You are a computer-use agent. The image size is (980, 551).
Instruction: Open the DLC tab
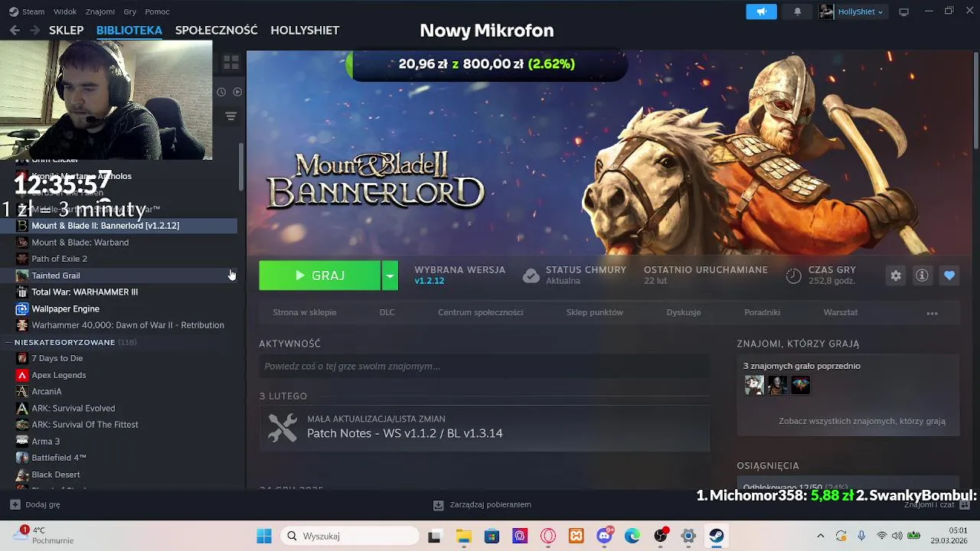[x=387, y=312]
